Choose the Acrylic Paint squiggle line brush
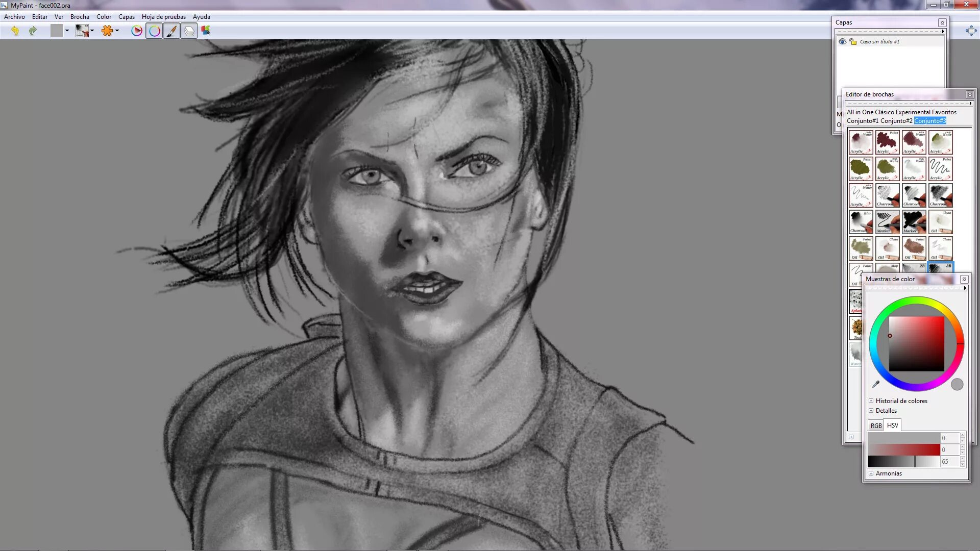The width and height of the screenshot is (980, 551). click(x=941, y=168)
